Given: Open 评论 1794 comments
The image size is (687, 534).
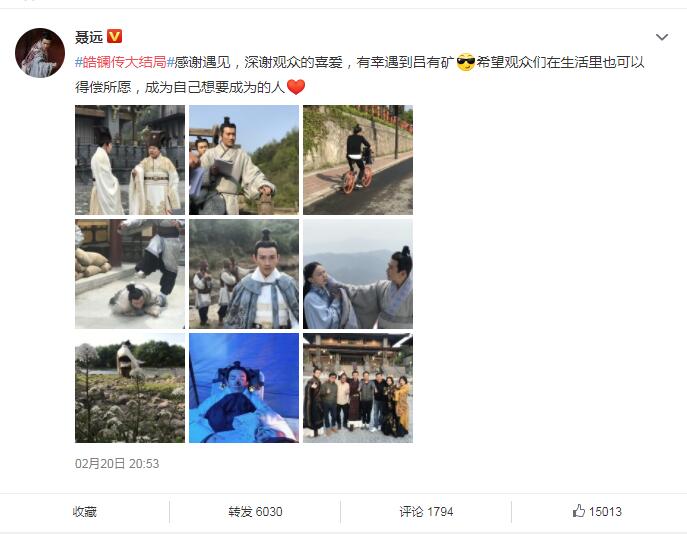Looking at the screenshot, I should (x=426, y=511).
